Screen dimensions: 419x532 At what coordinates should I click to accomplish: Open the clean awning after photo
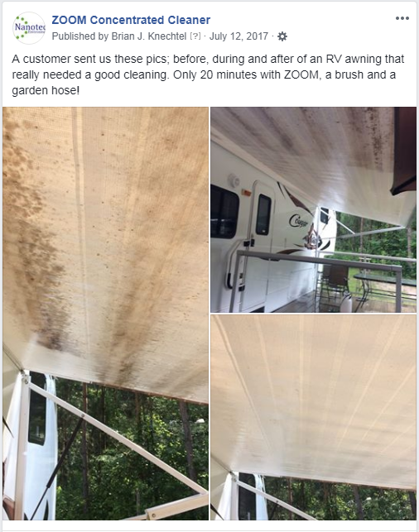pos(313,417)
